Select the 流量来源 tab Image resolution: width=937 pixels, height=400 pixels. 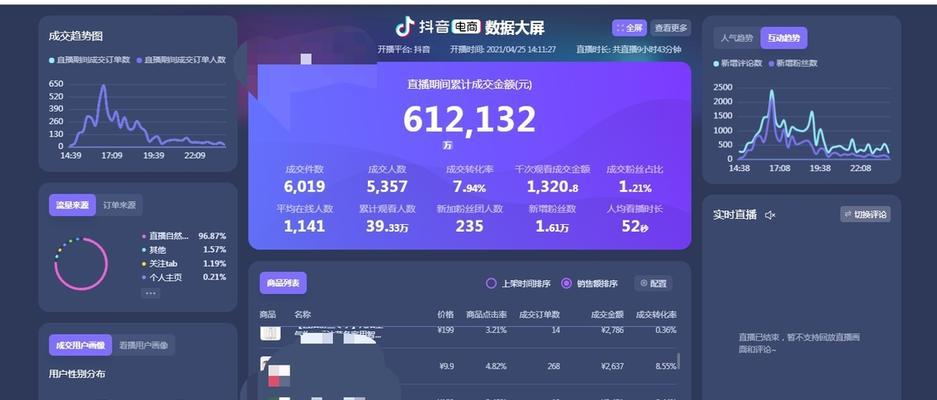[x=72, y=205]
